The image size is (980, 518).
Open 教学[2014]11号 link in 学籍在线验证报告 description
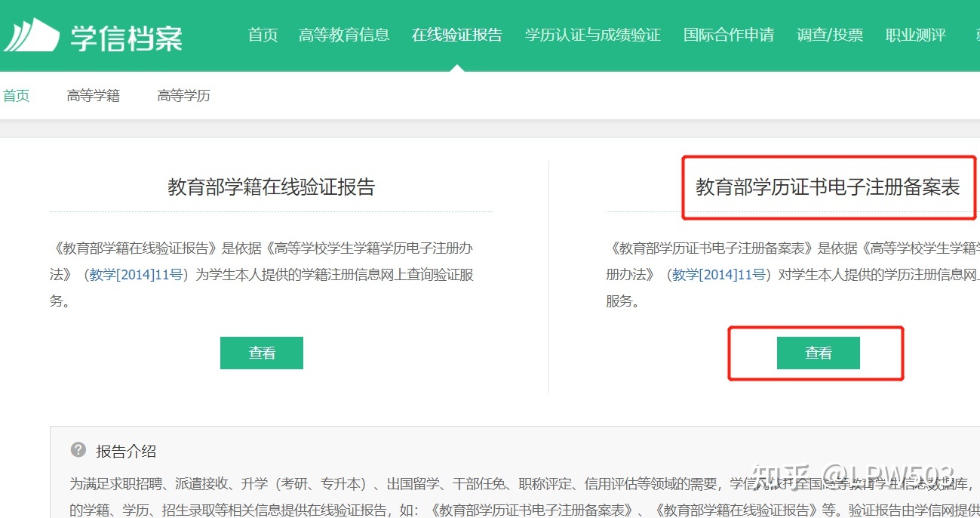pyautogui.click(x=137, y=275)
